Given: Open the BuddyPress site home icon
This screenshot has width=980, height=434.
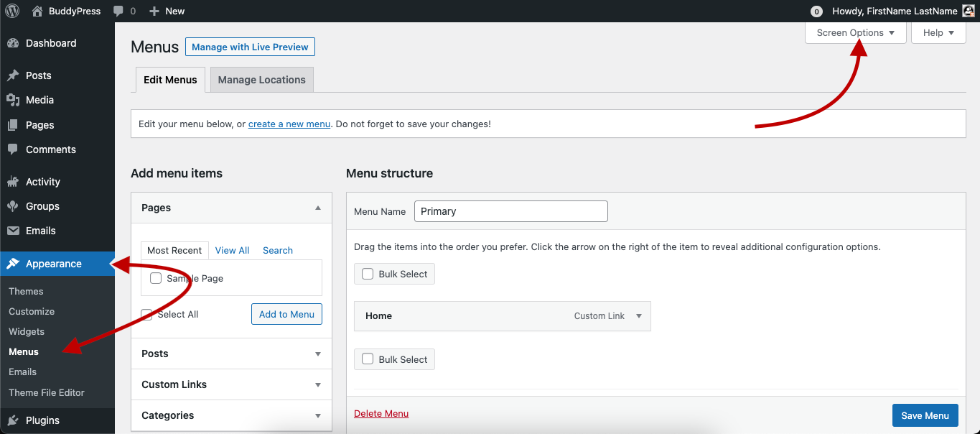Looking at the screenshot, I should [x=37, y=11].
